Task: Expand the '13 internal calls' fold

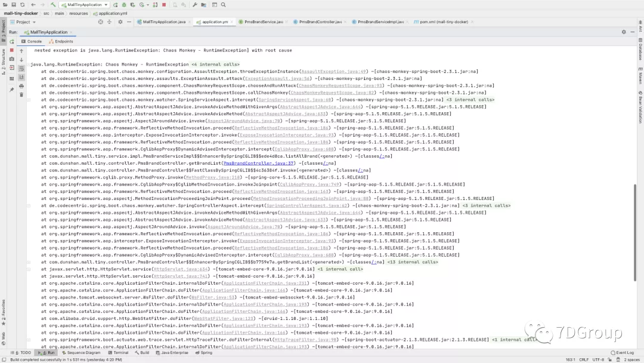Action: click(x=413, y=262)
